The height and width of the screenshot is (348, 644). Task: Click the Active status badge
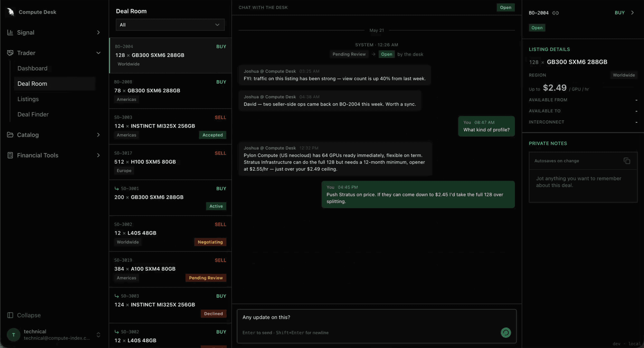[x=216, y=206]
